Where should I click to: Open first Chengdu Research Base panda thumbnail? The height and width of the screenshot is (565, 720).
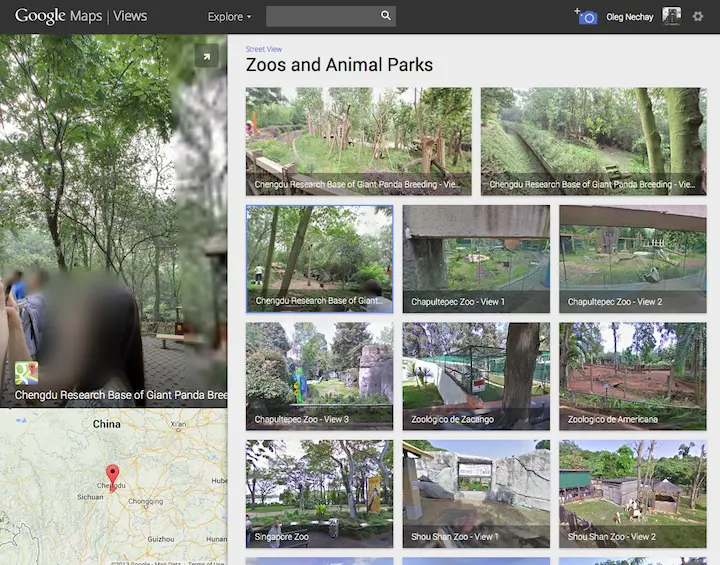(359, 141)
